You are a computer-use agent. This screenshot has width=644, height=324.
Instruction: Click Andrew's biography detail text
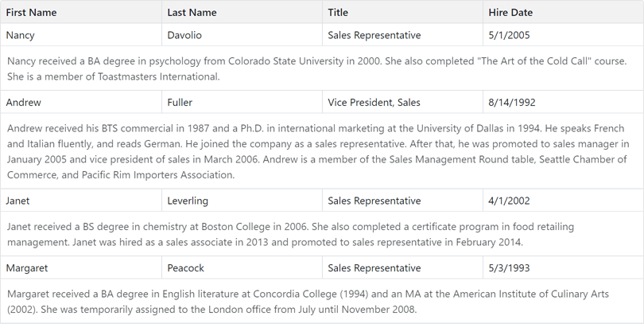318,151
